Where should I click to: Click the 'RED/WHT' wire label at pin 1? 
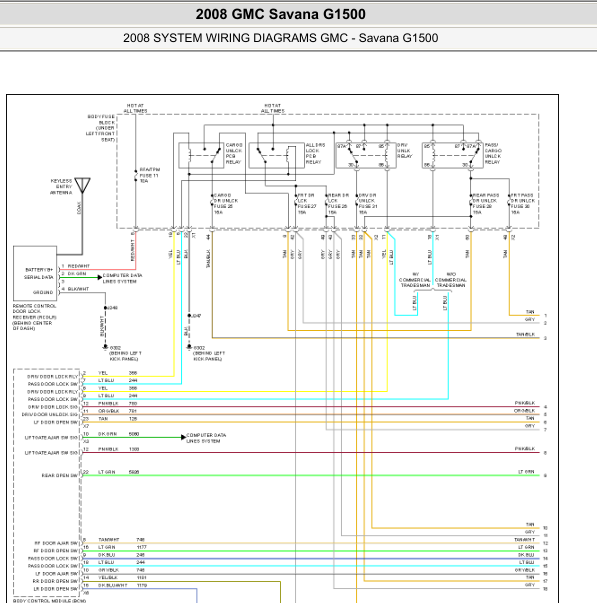(x=79, y=266)
